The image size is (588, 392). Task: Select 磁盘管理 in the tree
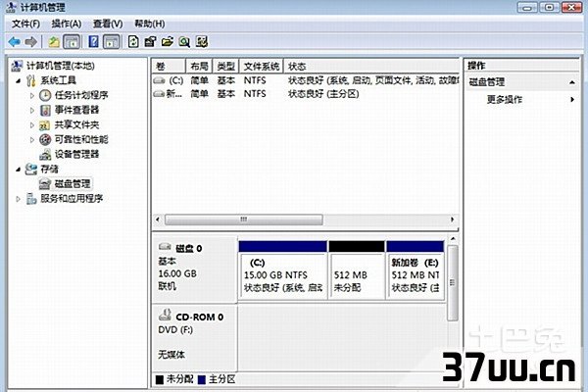[x=73, y=184]
